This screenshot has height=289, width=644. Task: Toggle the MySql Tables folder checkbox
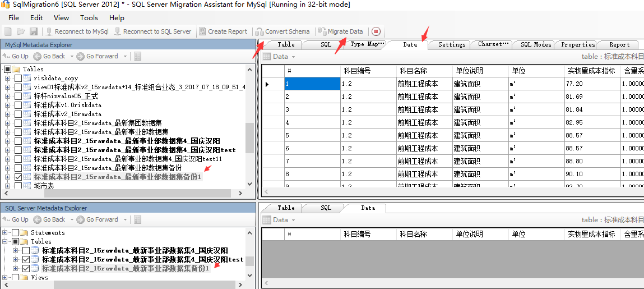click(7, 69)
